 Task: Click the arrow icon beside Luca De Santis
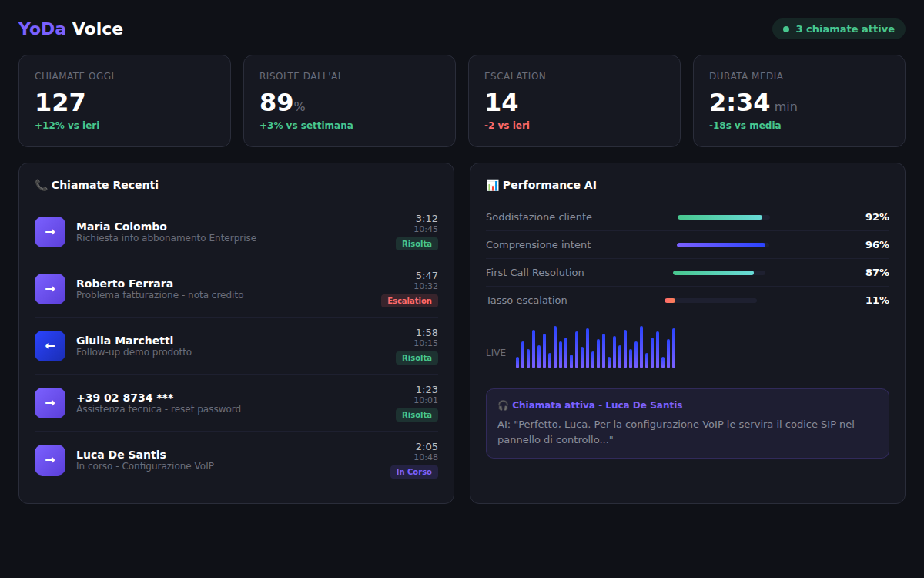point(50,460)
